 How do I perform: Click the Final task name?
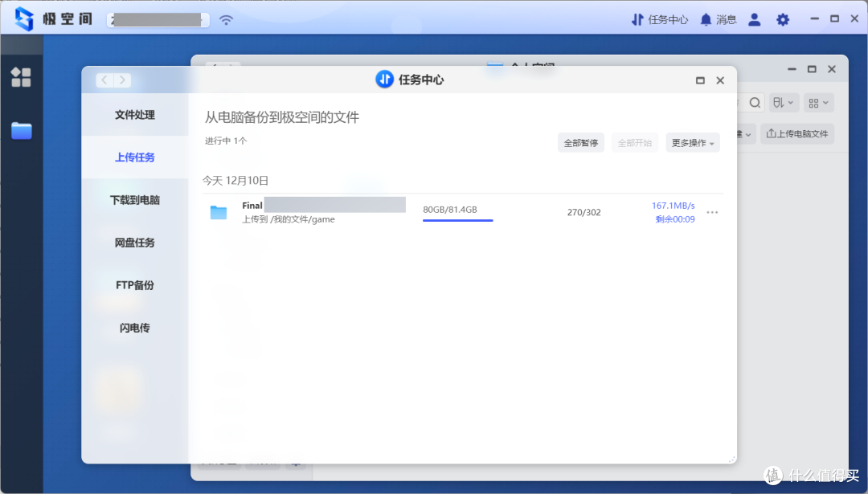click(x=252, y=206)
